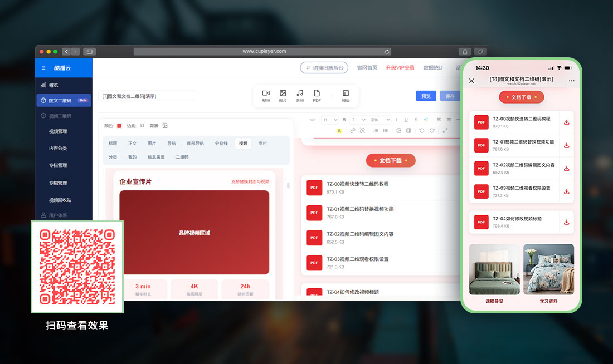Screen dimensions: 613x364
Task: Select the 信息采集 component tab
Action: (x=156, y=157)
